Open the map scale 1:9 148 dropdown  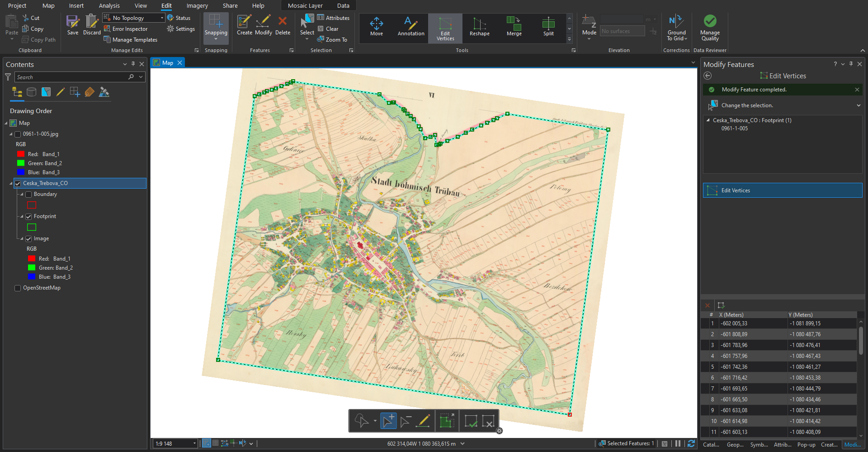[x=194, y=444]
